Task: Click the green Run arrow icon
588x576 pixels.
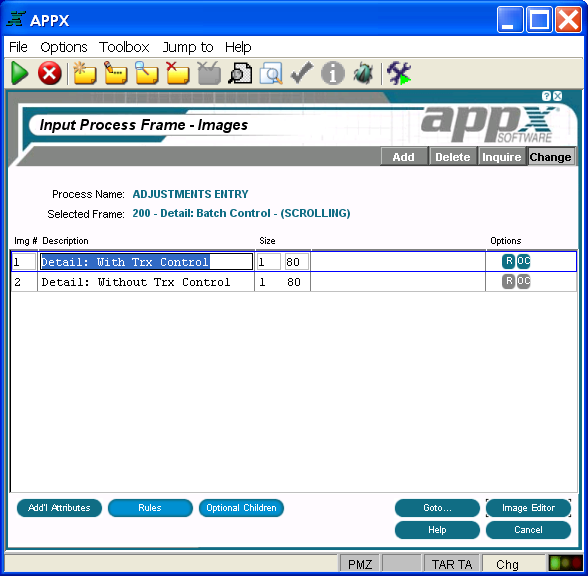Action: 20,73
